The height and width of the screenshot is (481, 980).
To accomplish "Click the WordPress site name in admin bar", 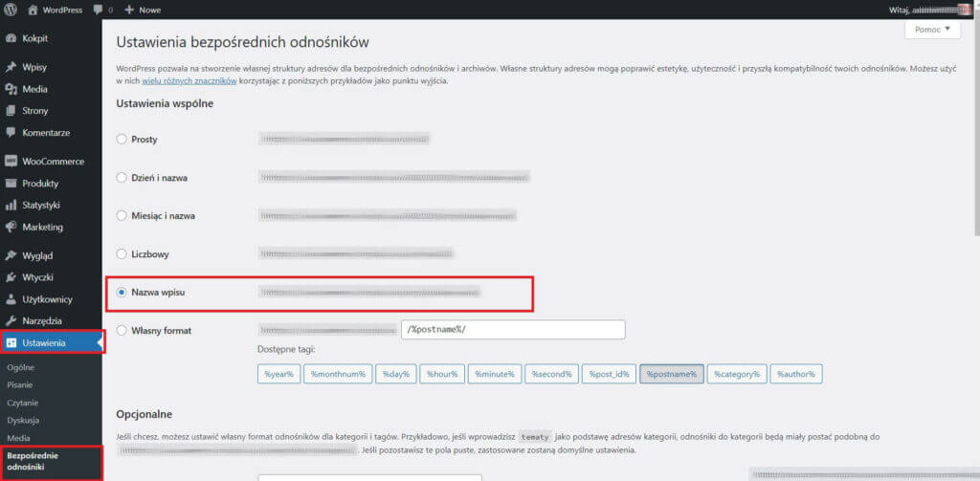I will pos(62,10).
